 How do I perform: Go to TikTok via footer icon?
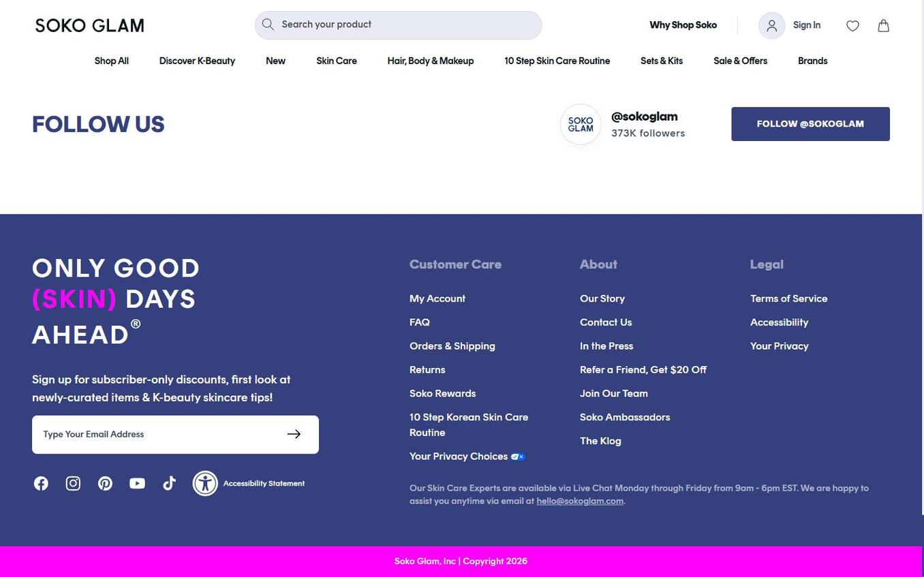pyautogui.click(x=169, y=484)
